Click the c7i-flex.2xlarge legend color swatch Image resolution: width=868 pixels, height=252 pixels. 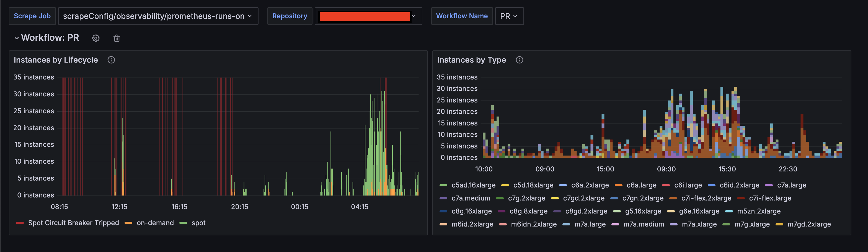(x=673, y=199)
